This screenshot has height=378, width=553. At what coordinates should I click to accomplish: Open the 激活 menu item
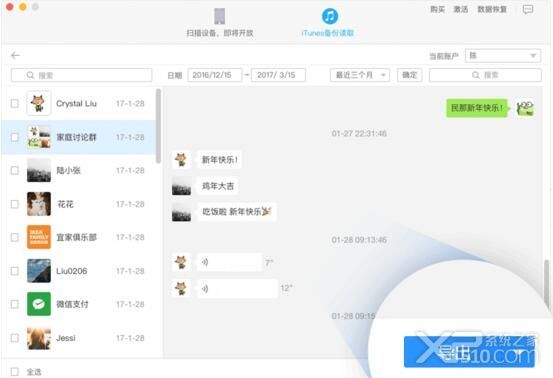pyautogui.click(x=461, y=9)
